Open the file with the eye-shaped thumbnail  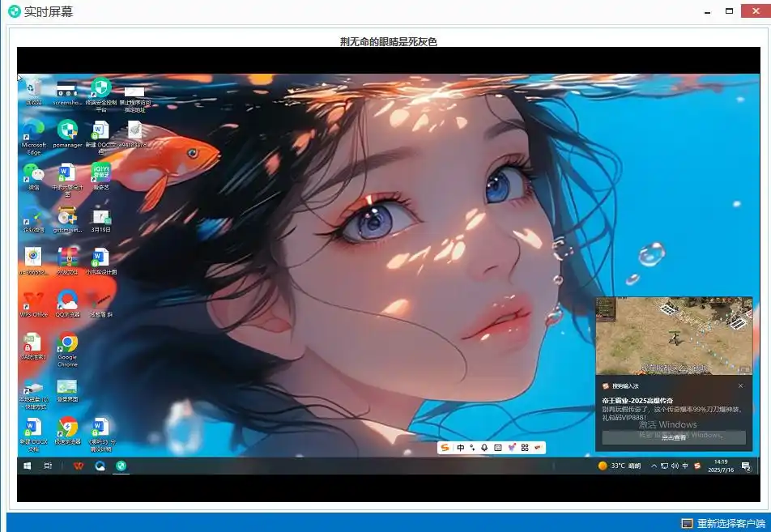(33, 262)
